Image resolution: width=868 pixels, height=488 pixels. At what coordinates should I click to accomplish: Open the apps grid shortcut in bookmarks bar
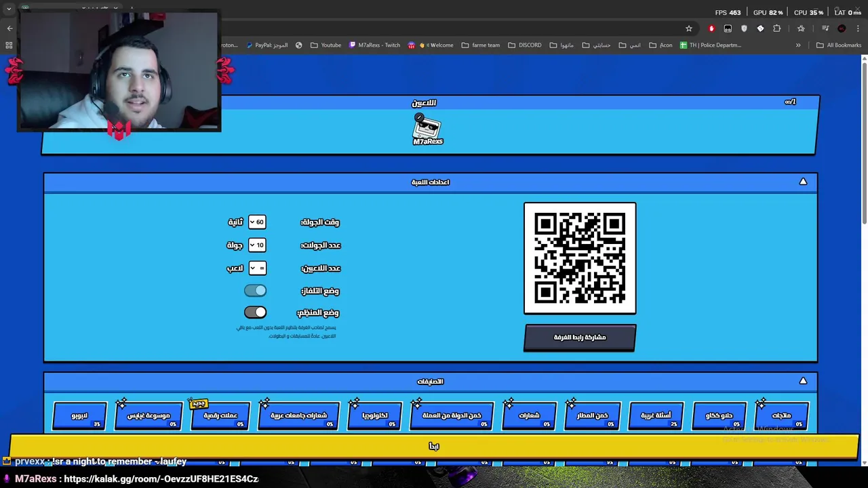click(x=9, y=45)
